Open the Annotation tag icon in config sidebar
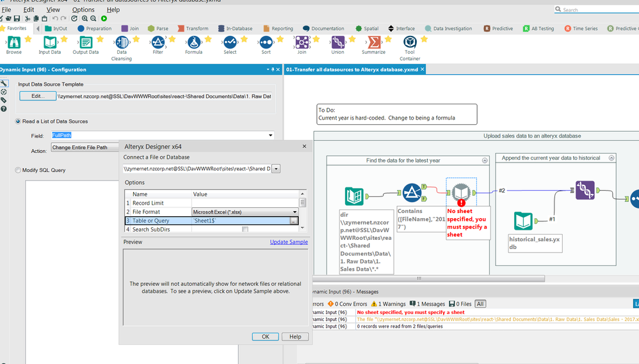This screenshot has height=364, width=639. coord(4,100)
